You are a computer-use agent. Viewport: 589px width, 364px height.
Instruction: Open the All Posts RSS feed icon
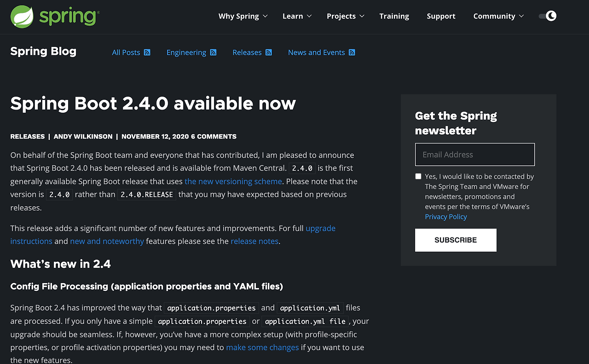[x=147, y=52]
